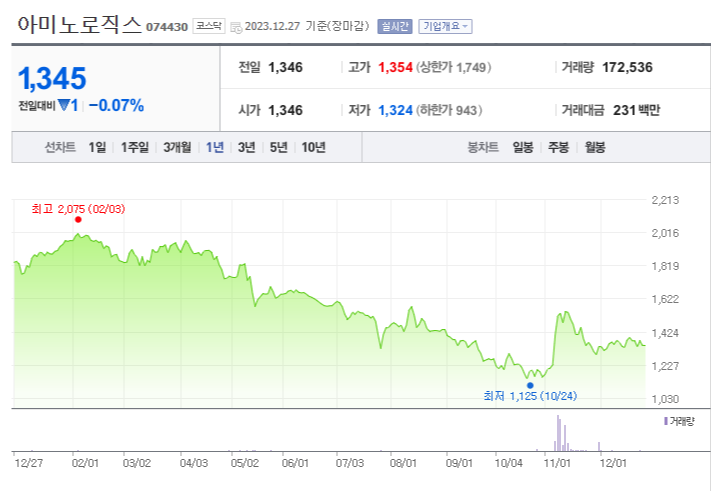Click the 아미노로직스 stock name
Viewport: 711px width, 491px height.
tap(80, 25)
